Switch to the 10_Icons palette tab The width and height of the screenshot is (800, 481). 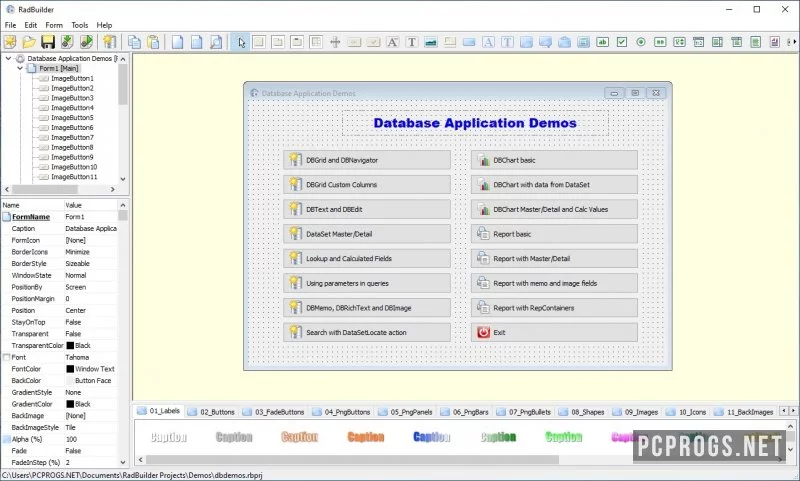tap(687, 412)
